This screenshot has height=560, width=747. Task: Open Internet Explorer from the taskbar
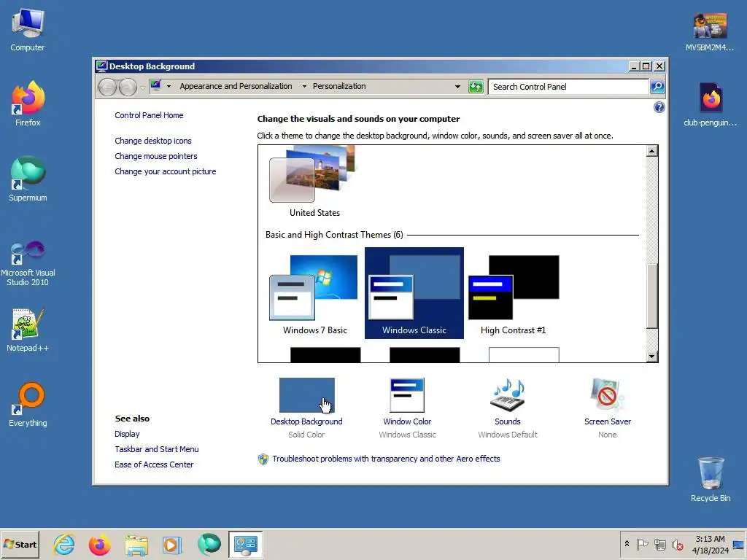pyautogui.click(x=64, y=544)
